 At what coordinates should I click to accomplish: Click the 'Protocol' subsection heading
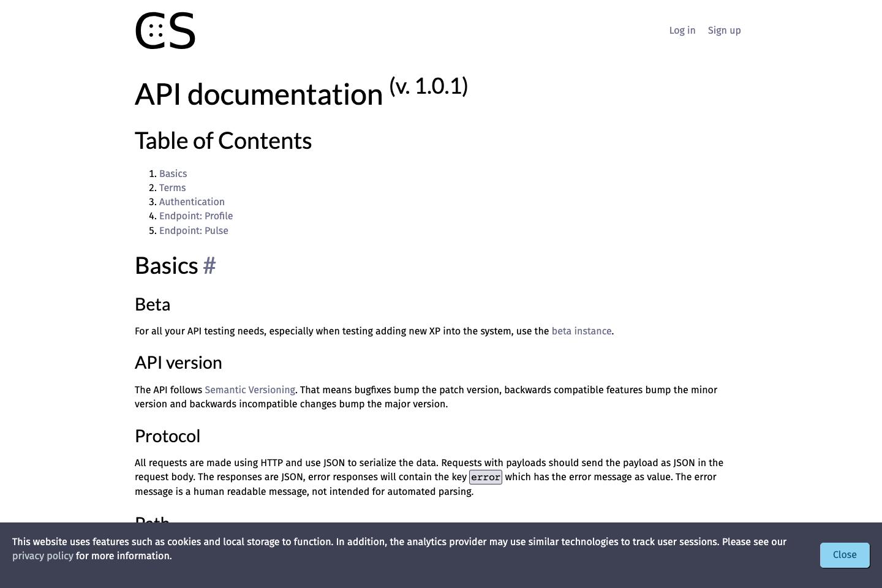coord(167,436)
